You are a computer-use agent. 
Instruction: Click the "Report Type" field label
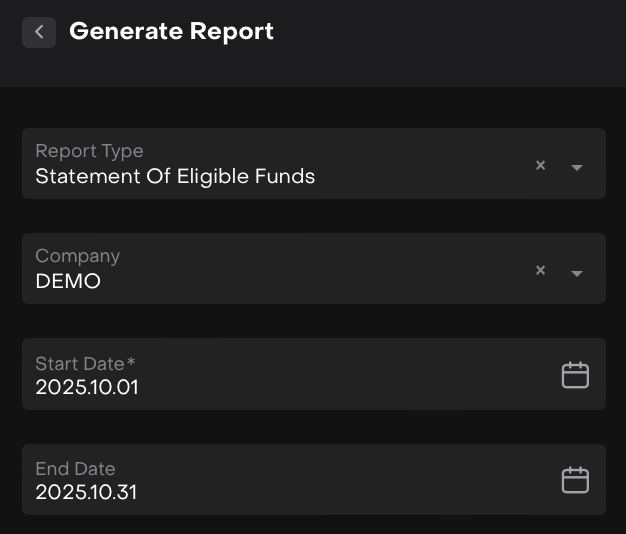(89, 151)
